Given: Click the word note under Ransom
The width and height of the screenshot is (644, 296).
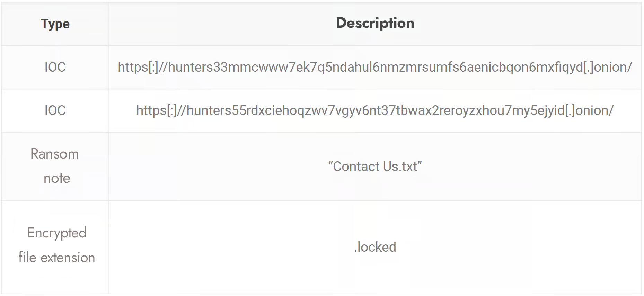Looking at the screenshot, I should pyautogui.click(x=57, y=179).
